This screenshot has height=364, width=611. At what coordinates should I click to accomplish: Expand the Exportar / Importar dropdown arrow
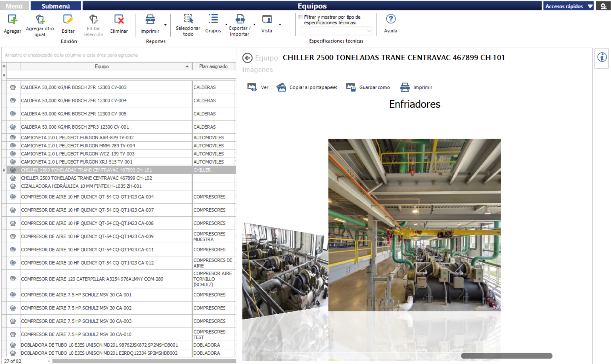[x=254, y=24]
